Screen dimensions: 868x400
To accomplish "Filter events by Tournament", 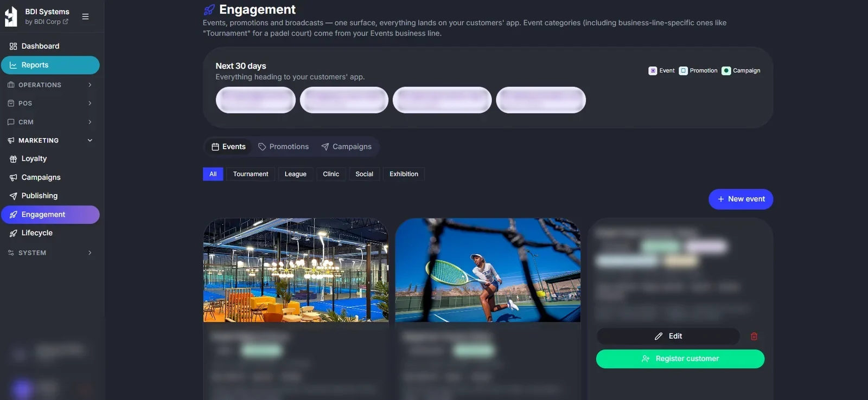I will [x=251, y=174].
